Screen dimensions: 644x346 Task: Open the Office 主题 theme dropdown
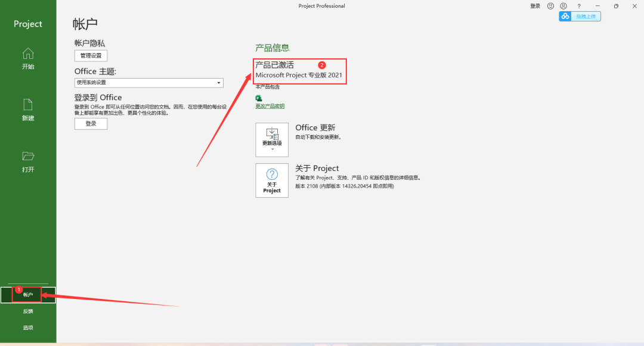click(x=218, y=82)
